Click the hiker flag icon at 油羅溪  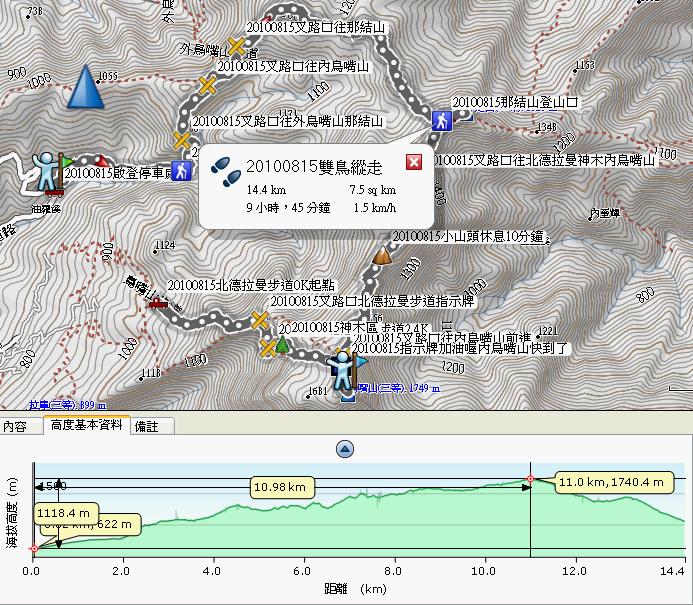coord(49,171)
